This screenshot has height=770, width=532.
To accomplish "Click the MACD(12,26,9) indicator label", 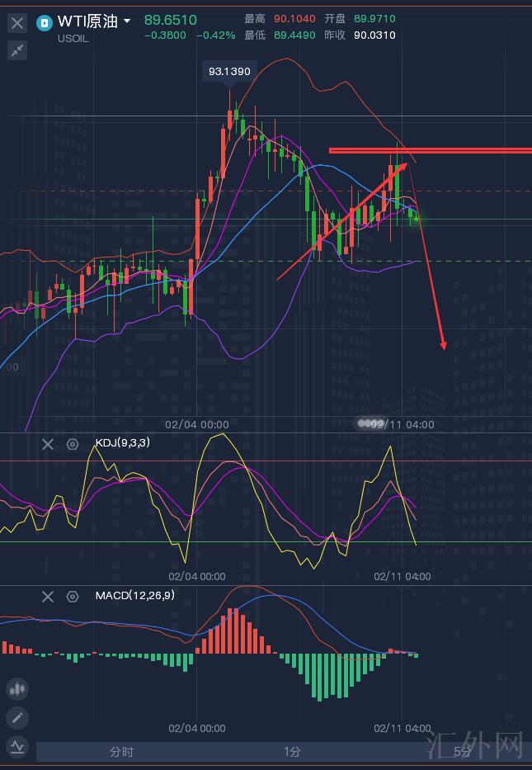I will [x=134, y=595].
